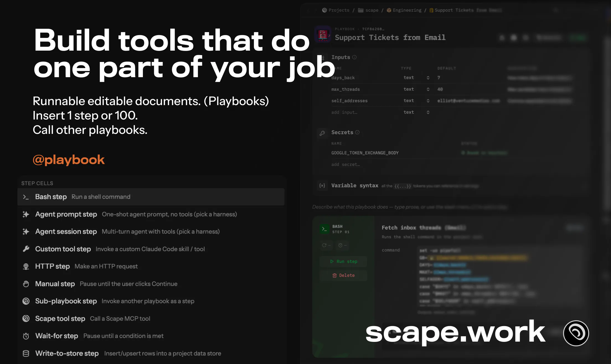Click the @playbook orange handle
The width and height of the screenshot is (611, 364).
tap(69, 160)
